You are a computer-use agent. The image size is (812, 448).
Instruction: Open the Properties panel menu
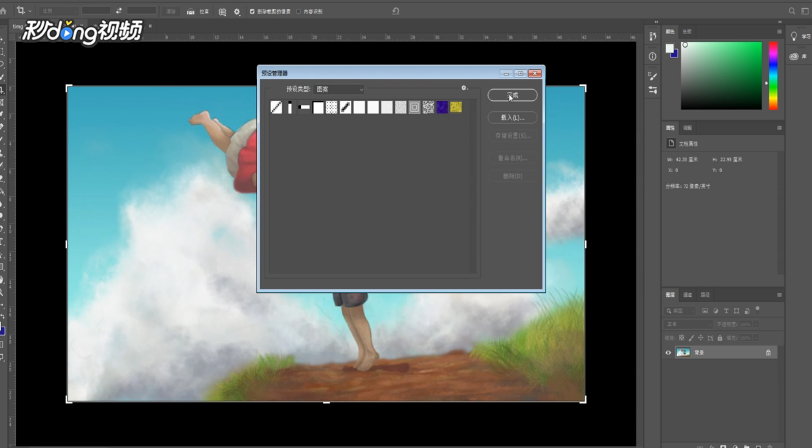(x=779, y=127)
